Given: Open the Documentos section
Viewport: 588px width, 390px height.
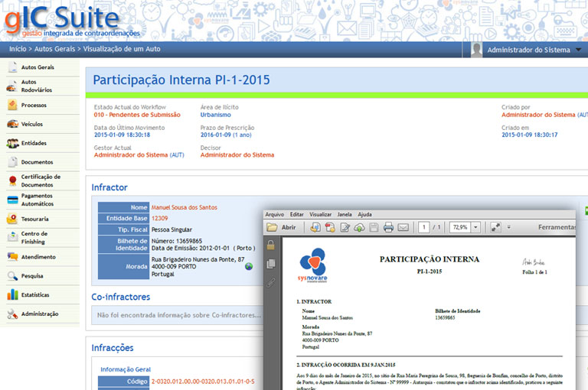Looking at the screenshot, I should pyautogui.click(x=37, y=162).
